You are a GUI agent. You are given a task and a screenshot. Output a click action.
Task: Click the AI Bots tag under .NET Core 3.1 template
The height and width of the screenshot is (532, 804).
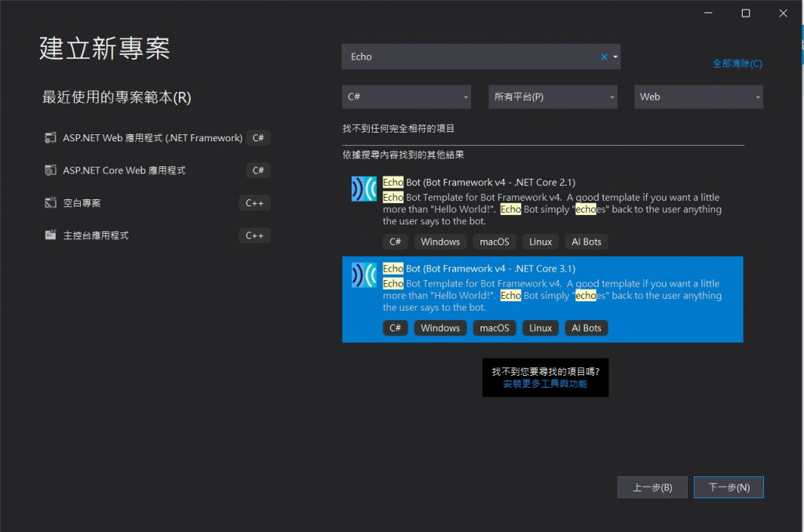click(x=586, y=328)
